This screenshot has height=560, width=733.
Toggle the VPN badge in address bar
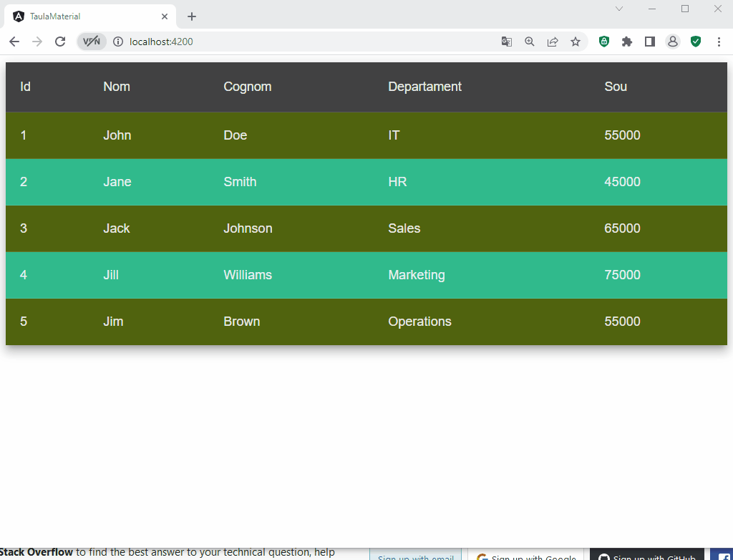tap(92, 42)
